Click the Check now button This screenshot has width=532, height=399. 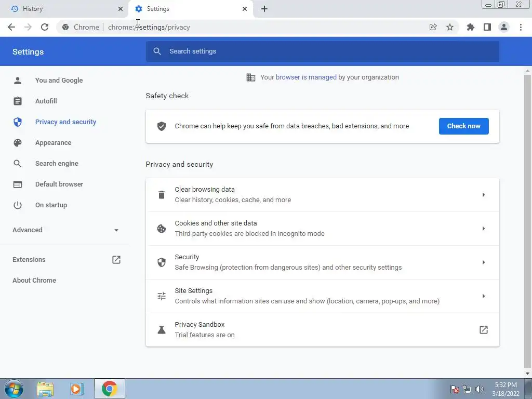[x=464, y=126]
